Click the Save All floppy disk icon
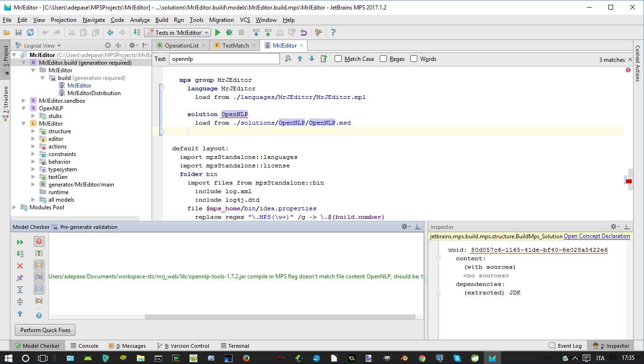 coord(19,32)
